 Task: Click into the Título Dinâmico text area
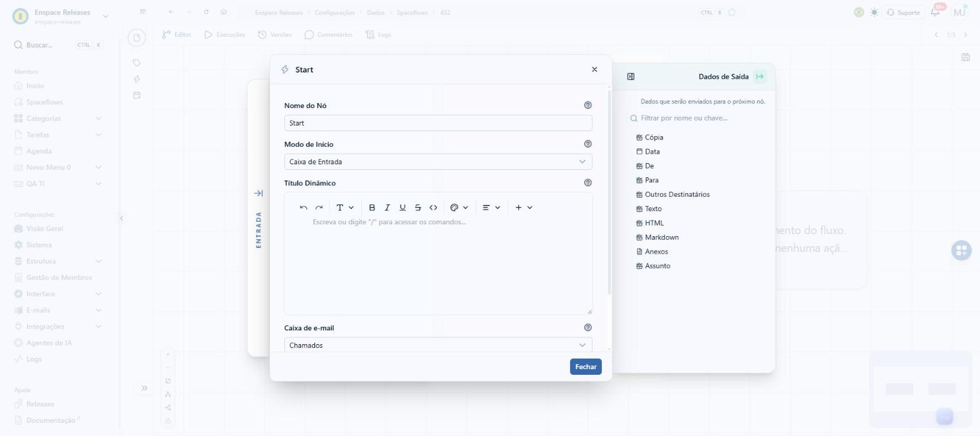tap(438, 265)
